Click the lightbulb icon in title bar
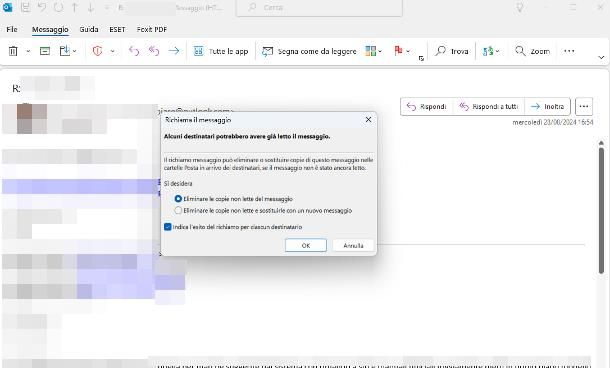 [520, 7]
